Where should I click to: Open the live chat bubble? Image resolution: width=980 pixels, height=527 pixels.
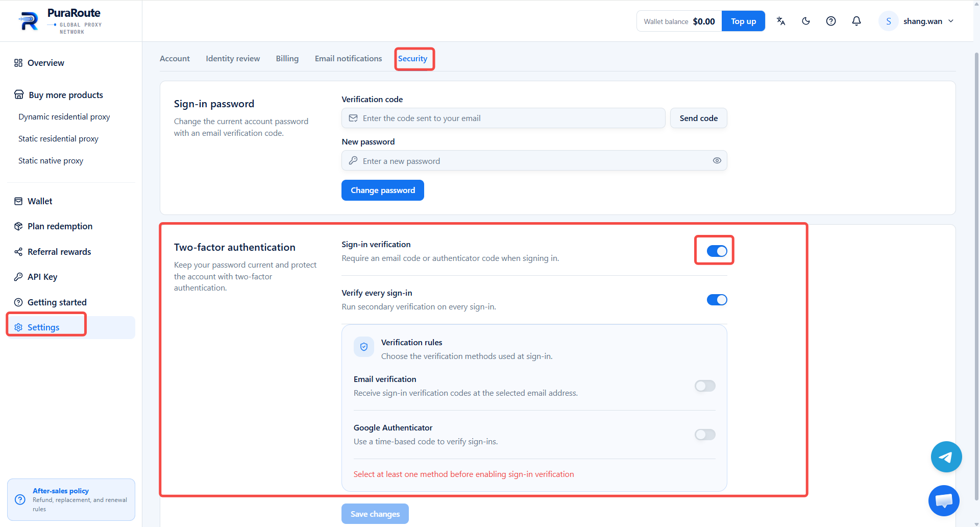click(944, 500)
